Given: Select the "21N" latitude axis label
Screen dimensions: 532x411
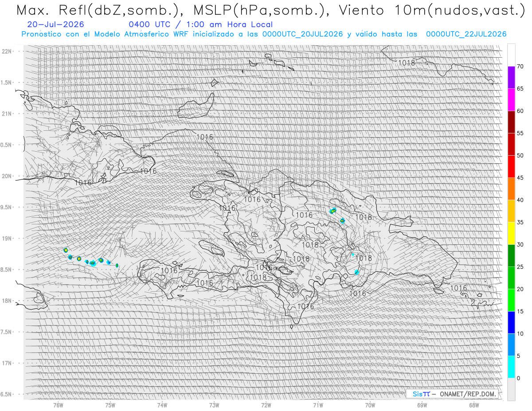Looking at the screenshot, I should [x=7, y=114].
